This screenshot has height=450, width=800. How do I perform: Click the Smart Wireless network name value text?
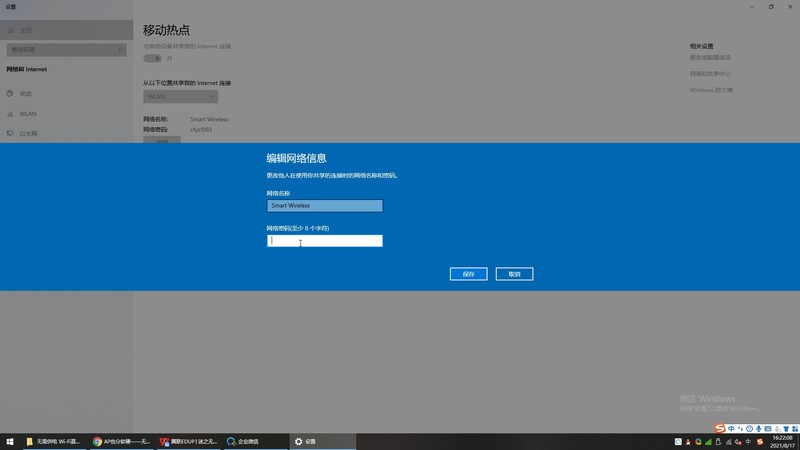[209, 119]
